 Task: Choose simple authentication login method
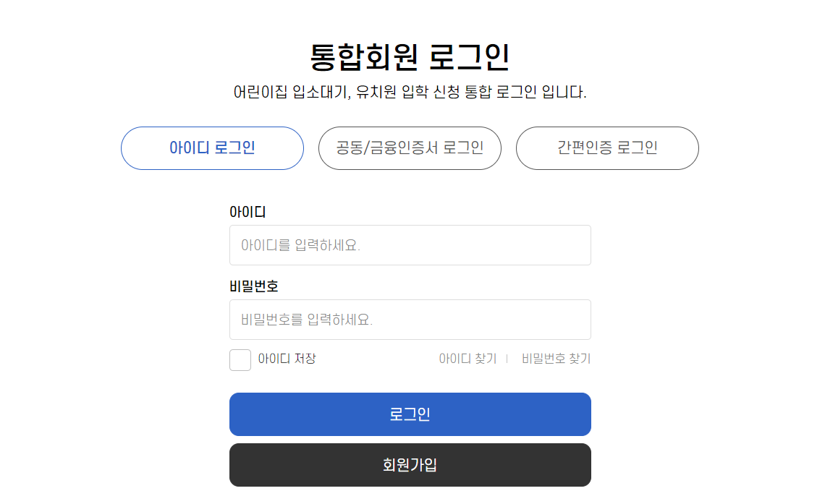[607, 148]
